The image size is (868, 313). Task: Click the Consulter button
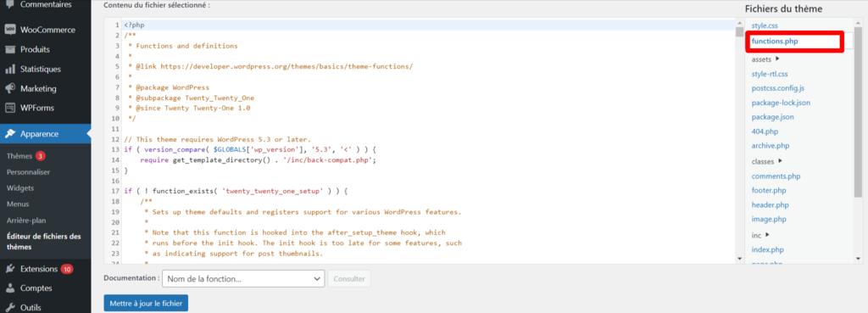click(x=349, y=279)
